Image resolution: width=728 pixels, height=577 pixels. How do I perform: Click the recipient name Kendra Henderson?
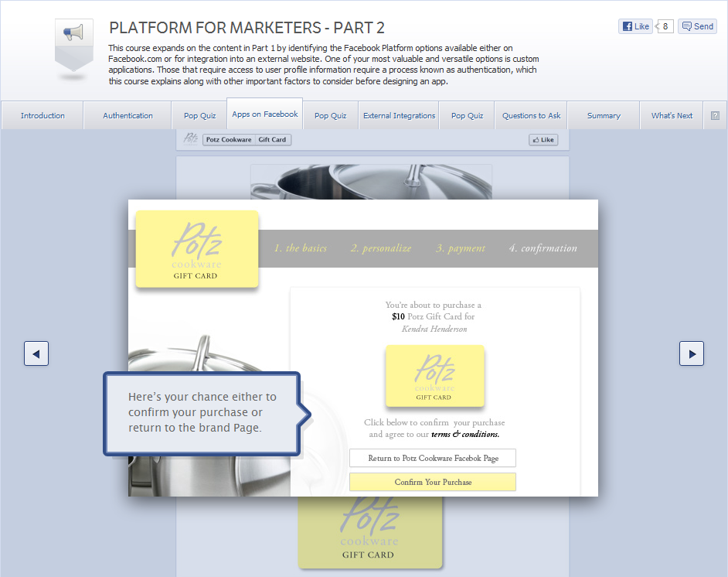coord(434,329)
